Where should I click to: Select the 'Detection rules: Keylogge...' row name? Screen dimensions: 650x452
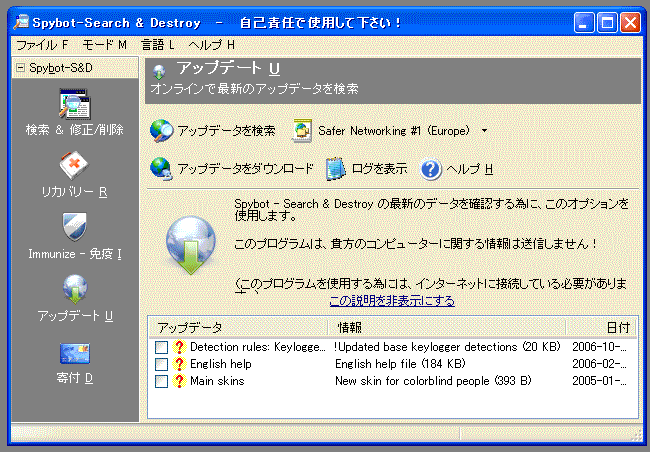[258, 347]
